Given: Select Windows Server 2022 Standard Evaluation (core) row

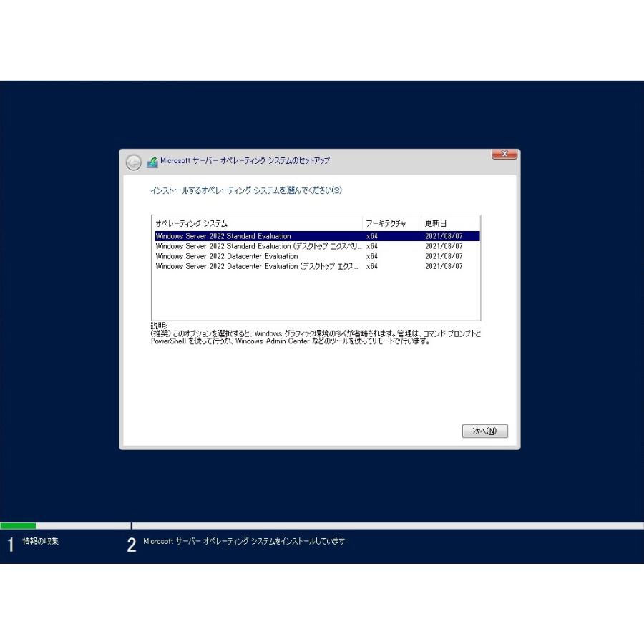Looking at the screenshot, I should pos(317,236).
